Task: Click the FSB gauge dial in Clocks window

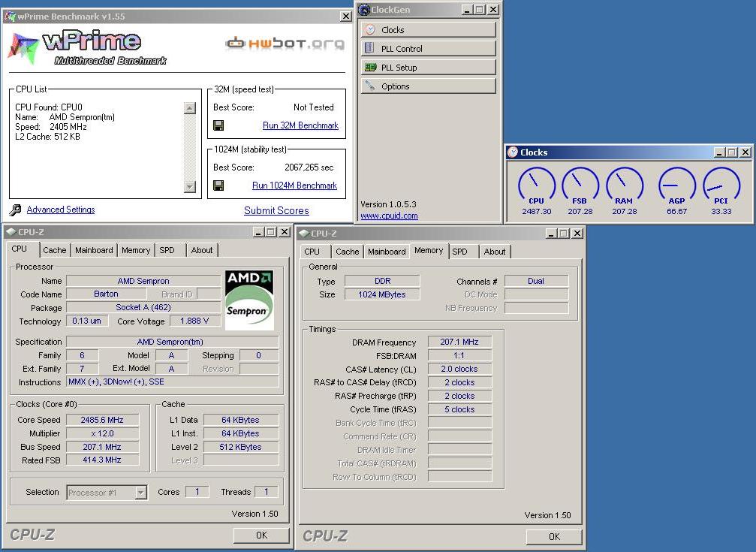Action: click(x=580, y=183)
